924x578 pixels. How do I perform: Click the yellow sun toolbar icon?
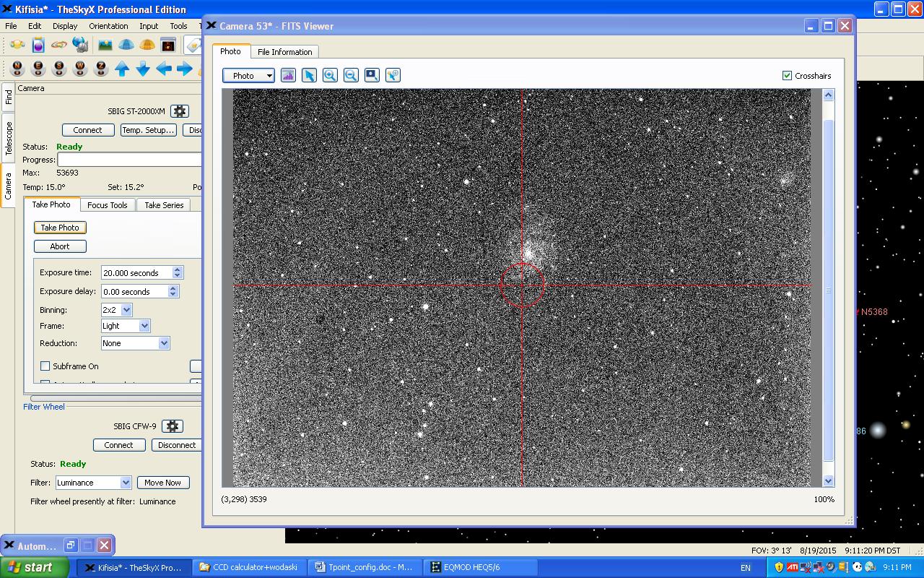[x=17, y=45]
